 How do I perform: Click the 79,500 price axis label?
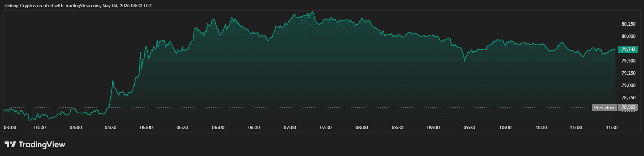[628, 61]
